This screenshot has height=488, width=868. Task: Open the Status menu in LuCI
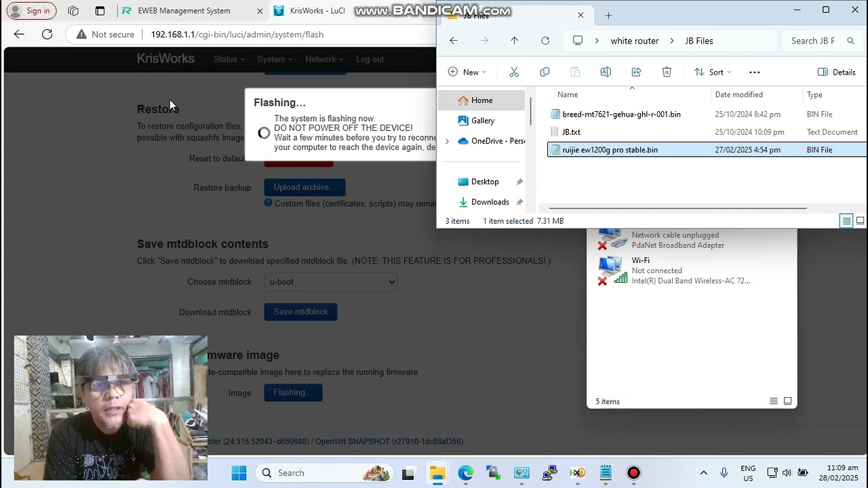pyautogui.click(x=229, y=59)
